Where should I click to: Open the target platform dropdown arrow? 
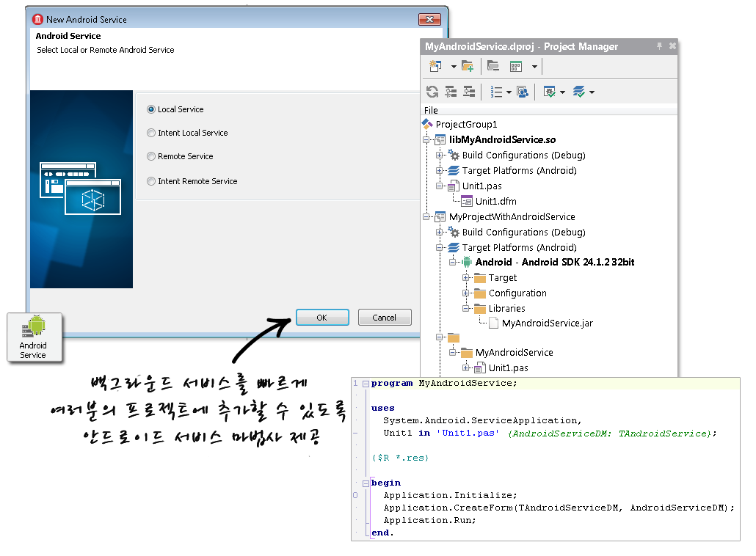tap(592, 92)
